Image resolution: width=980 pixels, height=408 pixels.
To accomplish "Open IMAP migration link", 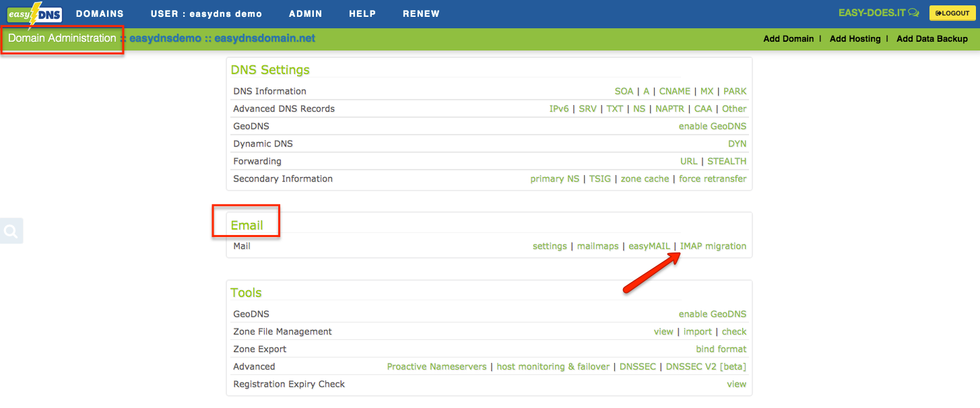I will coord(713,246).
